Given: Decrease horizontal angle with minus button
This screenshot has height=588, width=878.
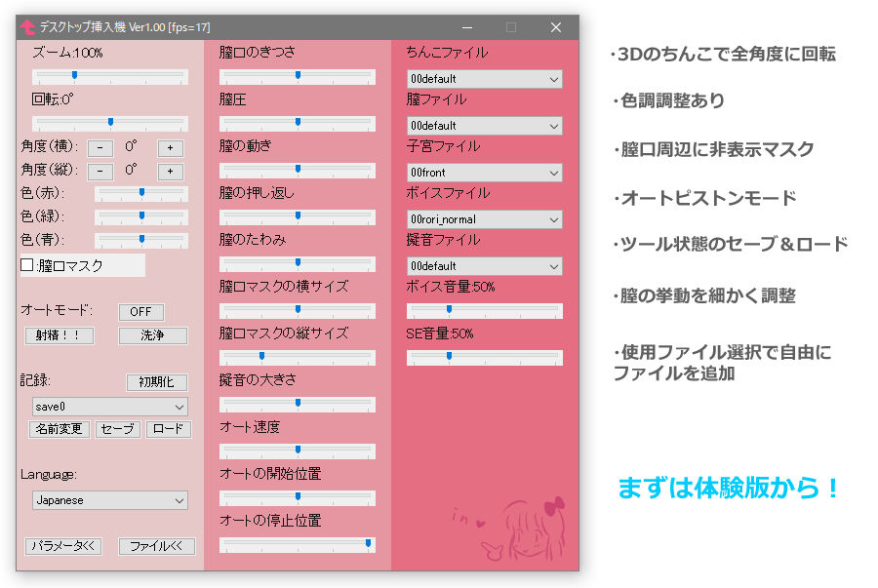Looking at the screenshot, I should coord(100,147).
